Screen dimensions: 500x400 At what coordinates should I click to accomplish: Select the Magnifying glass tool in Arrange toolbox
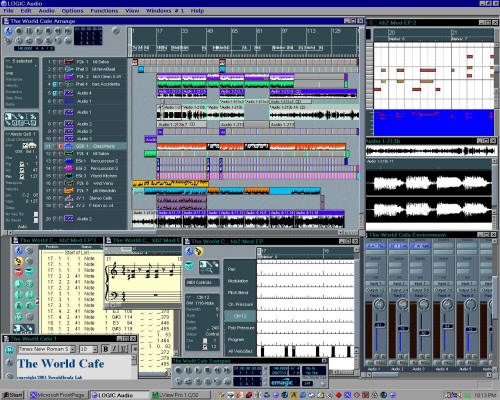[27, 123]
